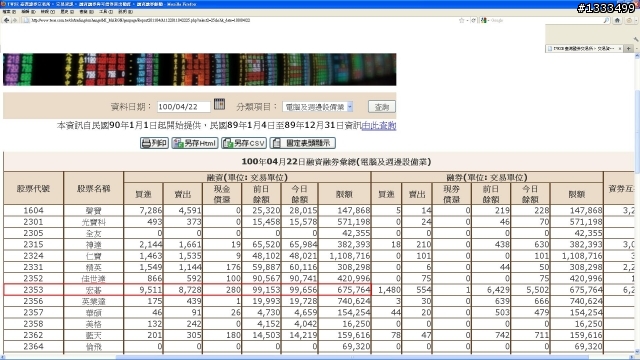Click the 資料日期 input showing 100/04/22
640x360 pixels.
coord(184,107)
